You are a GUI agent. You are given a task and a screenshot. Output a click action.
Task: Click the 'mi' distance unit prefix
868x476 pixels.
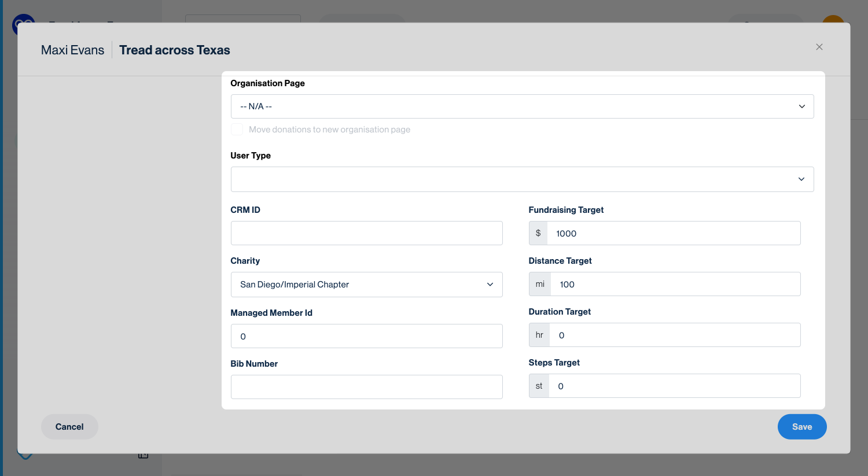tap(540, 284)
